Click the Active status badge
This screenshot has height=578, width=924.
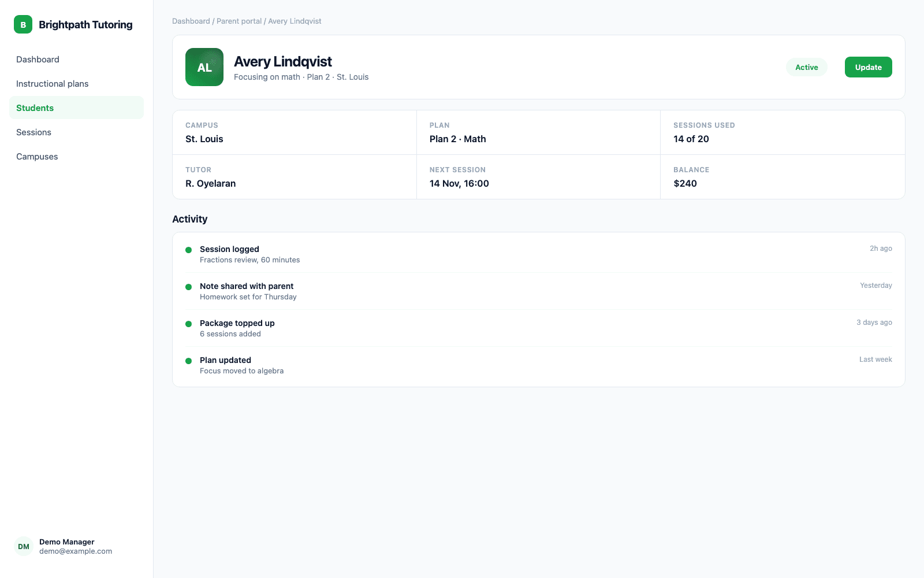806,67
